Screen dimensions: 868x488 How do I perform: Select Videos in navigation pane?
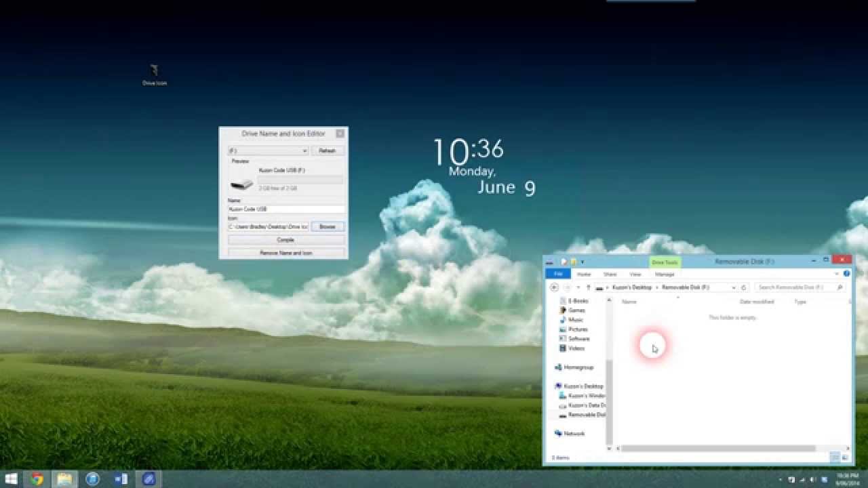point(572,348)
